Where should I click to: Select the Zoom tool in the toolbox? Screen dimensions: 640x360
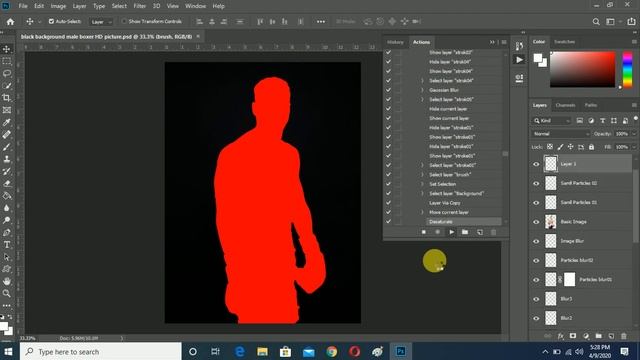(7, 293)
